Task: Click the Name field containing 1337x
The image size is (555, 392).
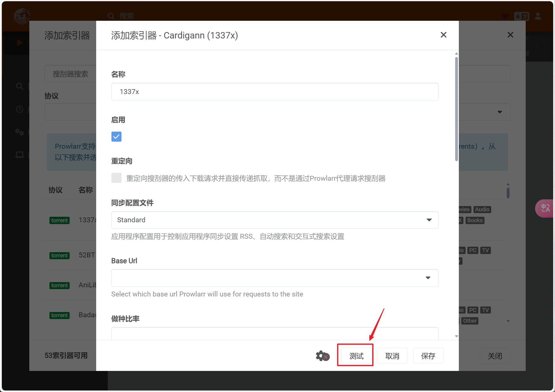Action: tap(275, 92)
